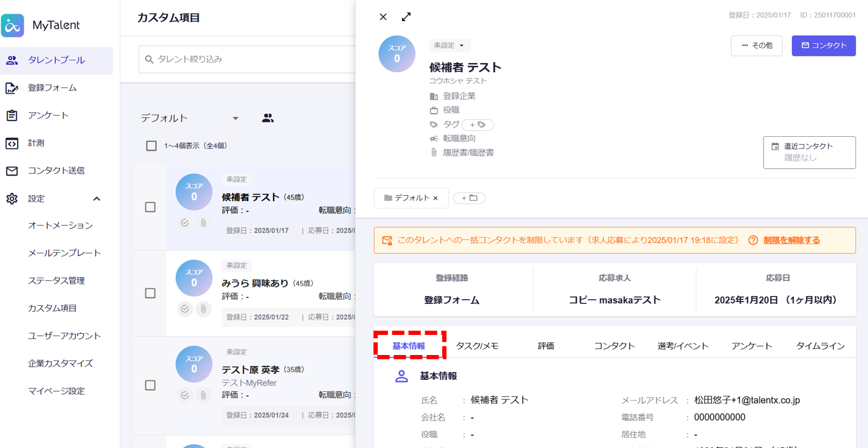Click paperclip icon on 候補者 テスト card
The image size is (868, 448).
click(x=203, y=223)
